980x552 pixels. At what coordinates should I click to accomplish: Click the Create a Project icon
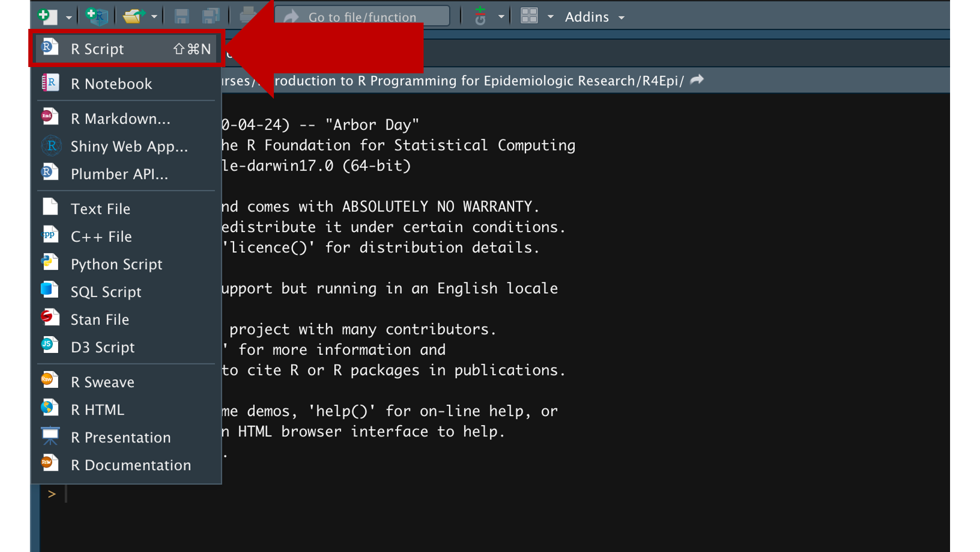coord(97,16)
